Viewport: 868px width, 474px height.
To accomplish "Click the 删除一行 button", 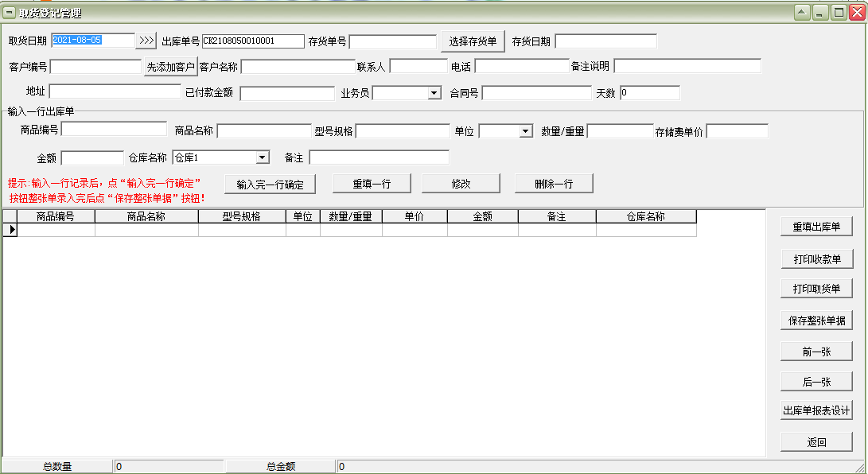I will click(x=553, y=184).
